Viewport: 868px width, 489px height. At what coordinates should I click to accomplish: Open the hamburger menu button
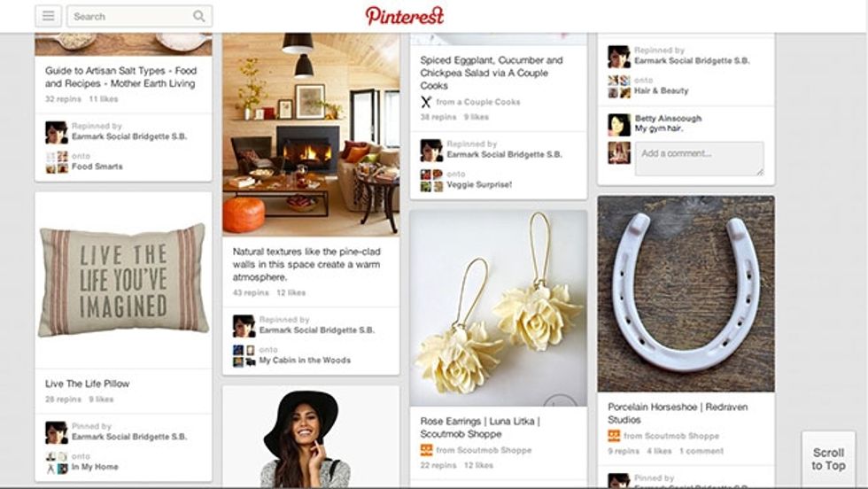(x=48, y=16)
